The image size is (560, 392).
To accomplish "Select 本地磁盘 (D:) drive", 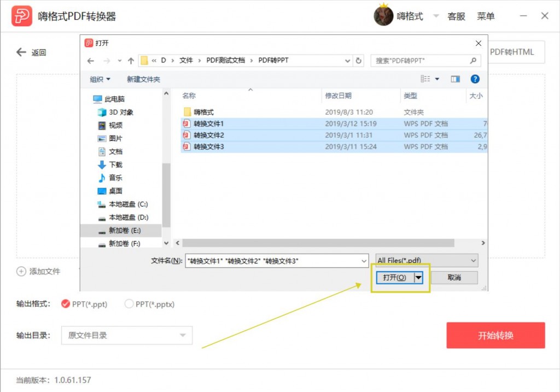I will click(122, 218).
